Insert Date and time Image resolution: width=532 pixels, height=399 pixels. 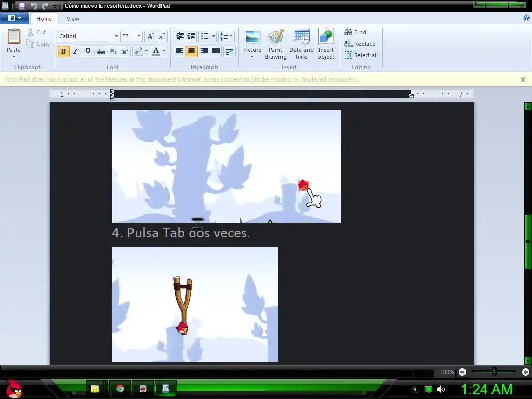[301, 44]
